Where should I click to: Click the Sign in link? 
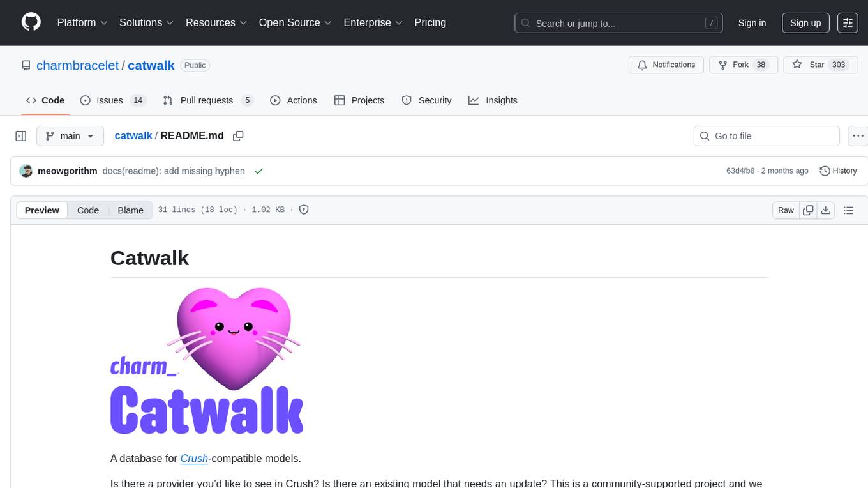(x=752, y=22)
